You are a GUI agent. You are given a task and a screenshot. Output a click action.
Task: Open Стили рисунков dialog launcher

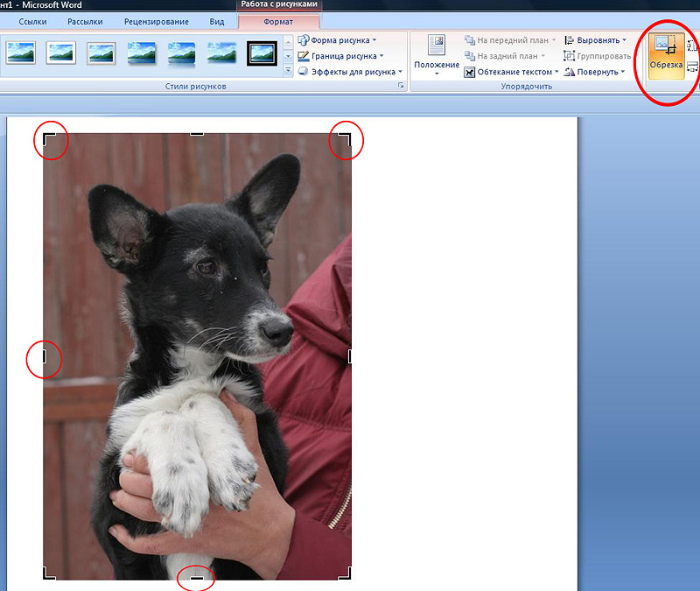[x=401, y=85]
